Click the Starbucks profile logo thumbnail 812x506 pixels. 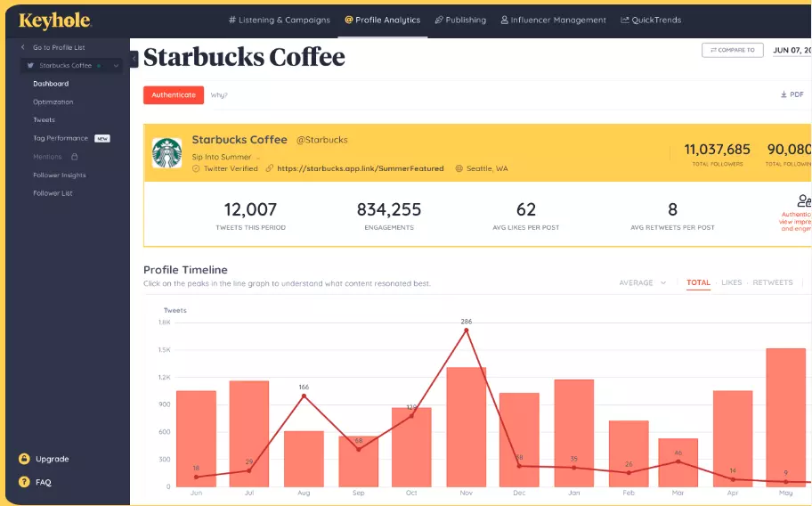point(166,153)
